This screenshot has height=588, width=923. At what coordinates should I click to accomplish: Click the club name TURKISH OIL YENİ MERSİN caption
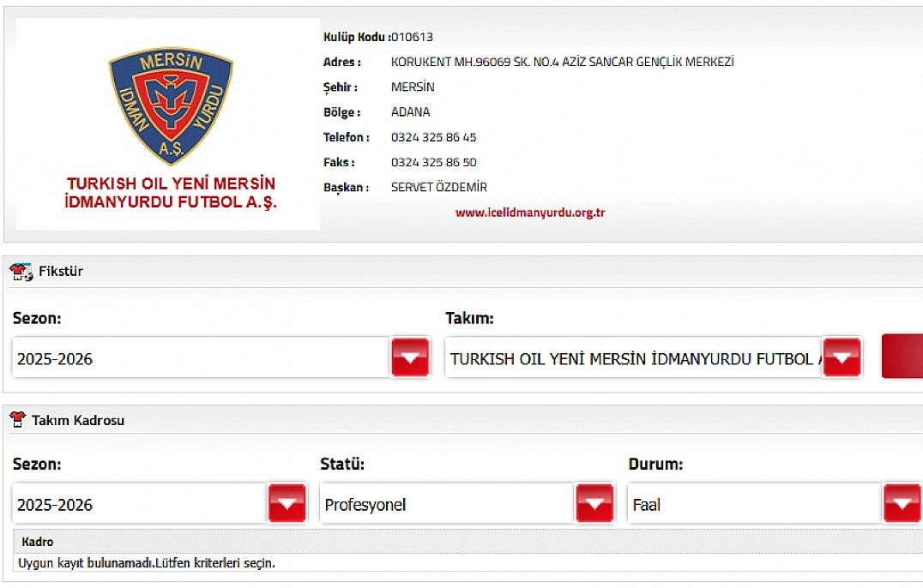pyautogui.click(x=171, y=193)
